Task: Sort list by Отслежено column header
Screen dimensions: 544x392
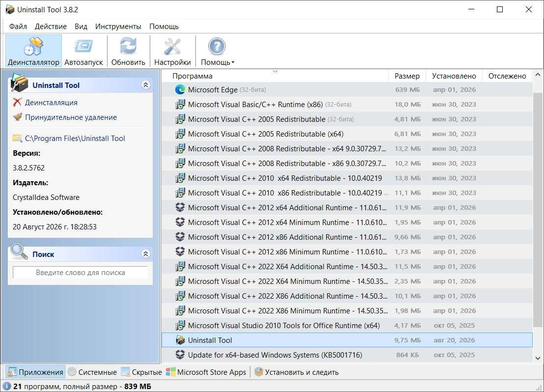Action: (507, 76)
